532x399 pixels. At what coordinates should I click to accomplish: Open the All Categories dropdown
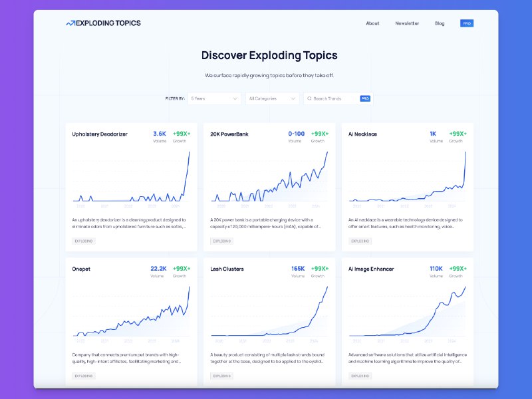pos(272,98)
